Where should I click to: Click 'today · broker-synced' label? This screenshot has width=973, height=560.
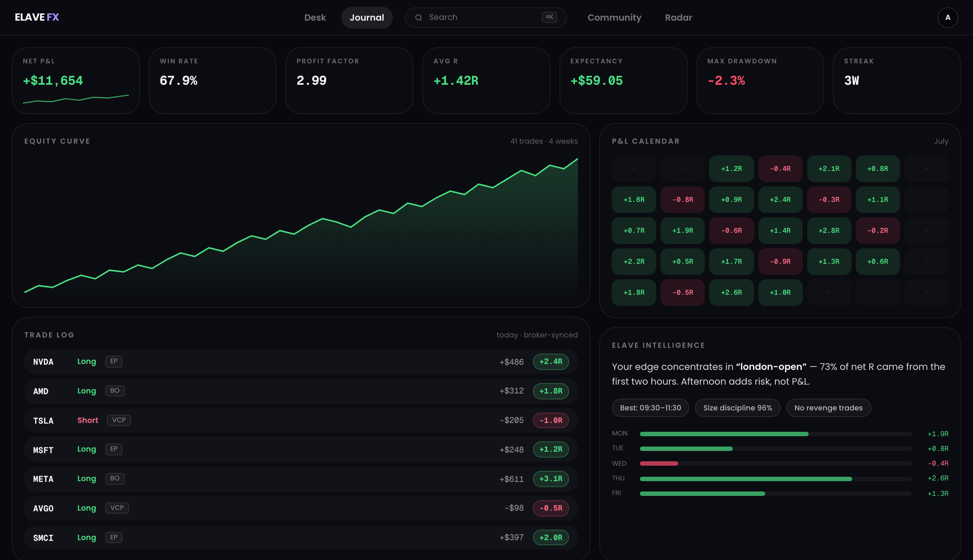537,335
